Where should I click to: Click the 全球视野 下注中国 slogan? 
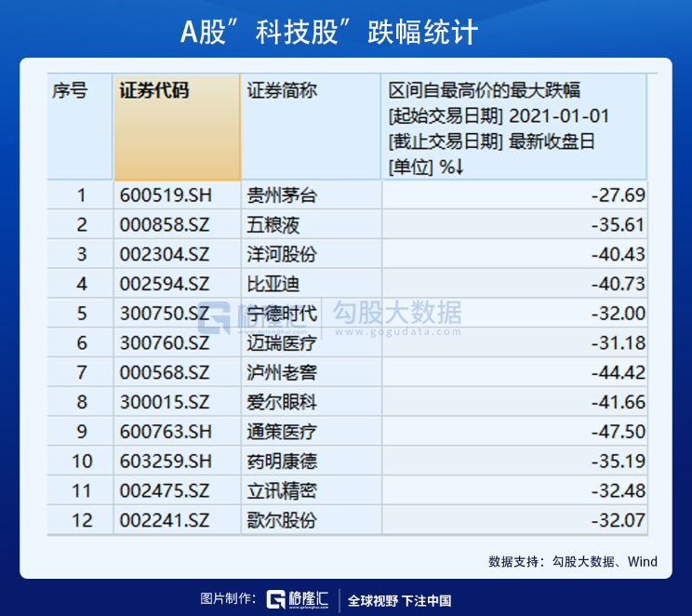click(x=399, y=600)
